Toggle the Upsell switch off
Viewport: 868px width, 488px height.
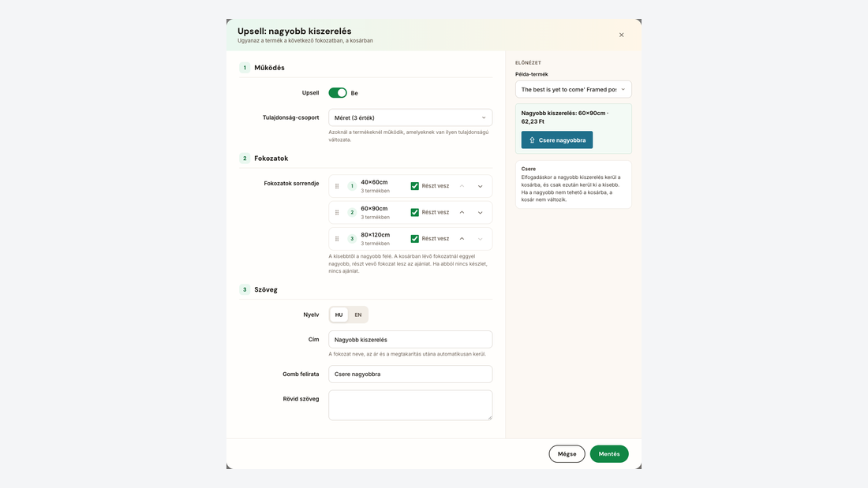click(338, 93)
